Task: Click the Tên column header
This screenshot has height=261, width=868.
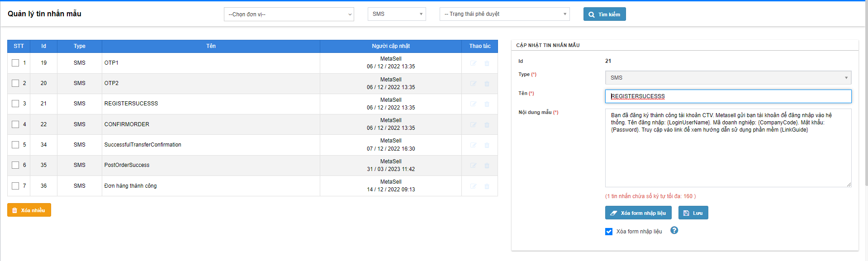Action: pos(211,46)
